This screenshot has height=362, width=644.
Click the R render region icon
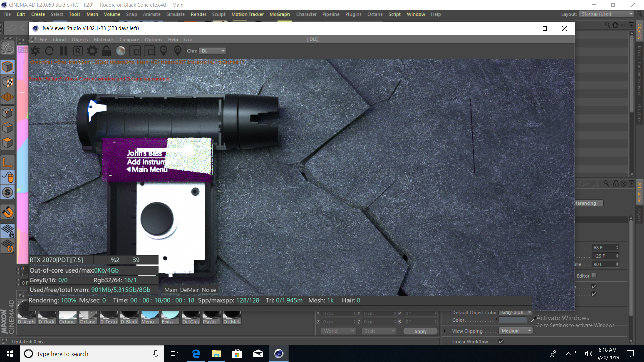[x=78, y=51]
